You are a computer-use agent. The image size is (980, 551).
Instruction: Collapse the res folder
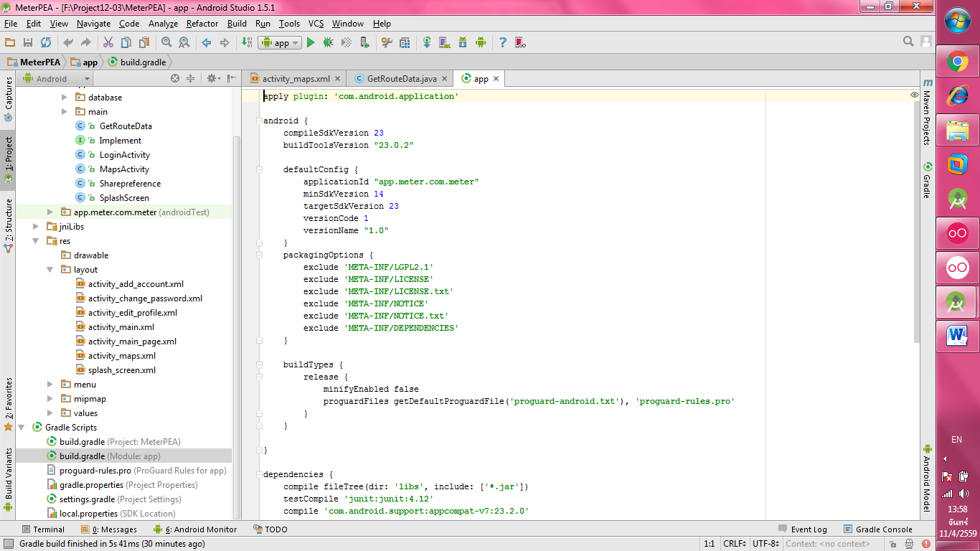(x=35, y=241)
